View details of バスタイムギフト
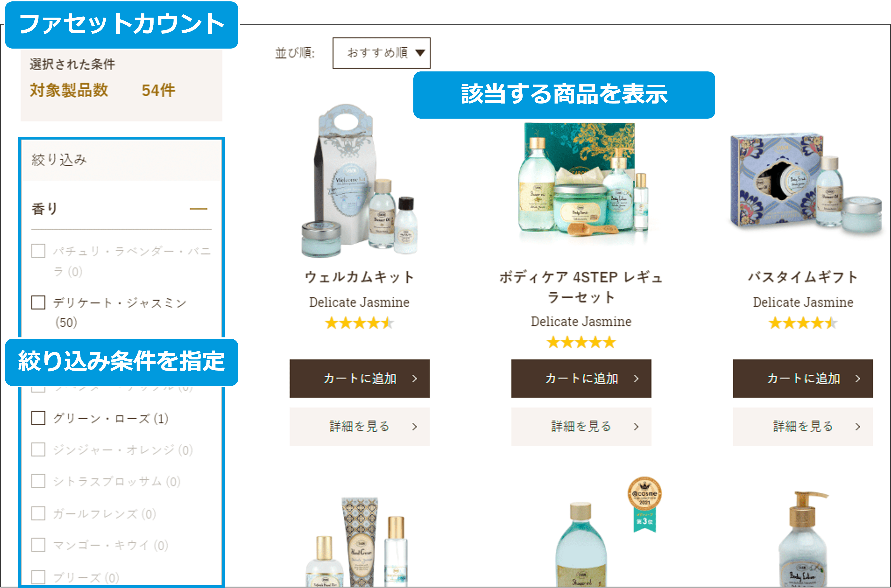This screenshot has width=891, height=588. (803, 426)
